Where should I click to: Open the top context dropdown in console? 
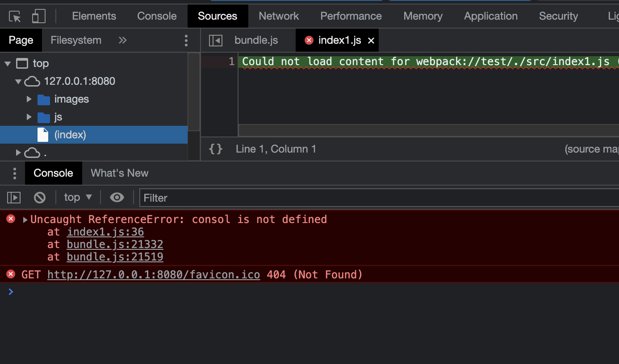(78, 197)
